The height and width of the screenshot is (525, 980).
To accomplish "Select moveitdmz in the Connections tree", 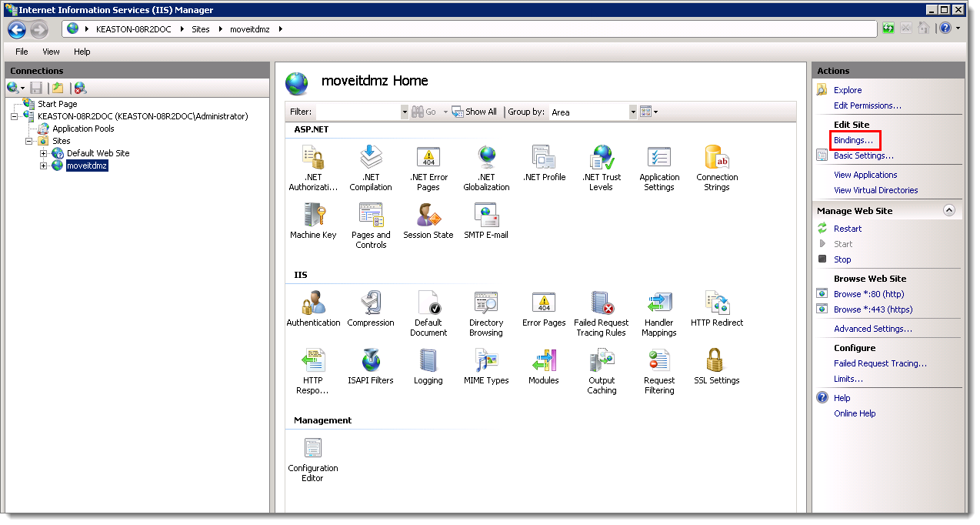I will coord(86,165).
